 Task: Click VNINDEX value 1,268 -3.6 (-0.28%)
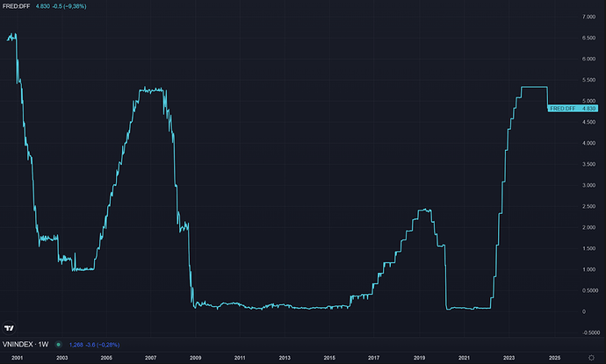[94, 345]
